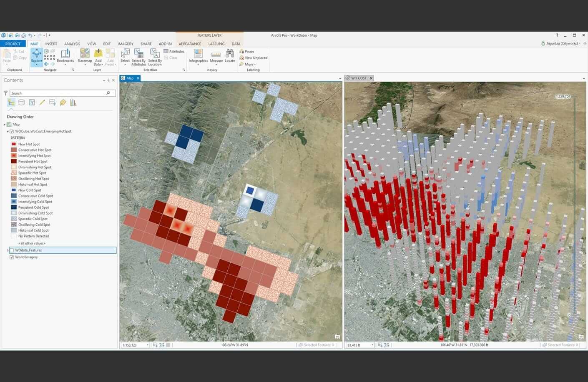Image resolution: width=588 pixels, height=382 pixels.
Task: Click View Unplaced labels
Action: click(253, 58)
